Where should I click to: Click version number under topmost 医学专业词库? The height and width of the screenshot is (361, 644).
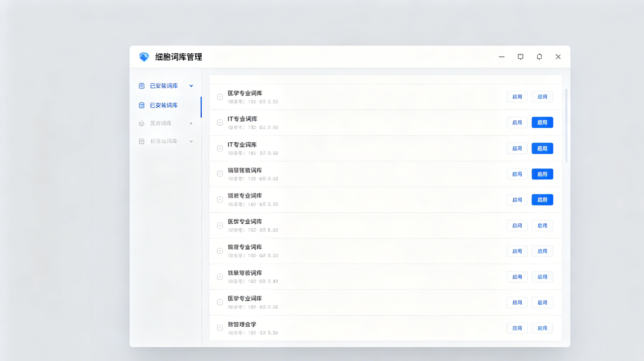coord(253,102)
